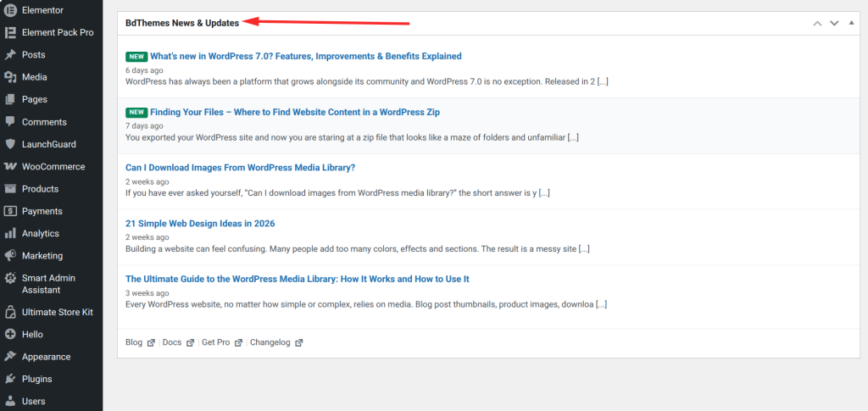
Task: Open the WooCommerce menu item
Action: click(52, 166)
